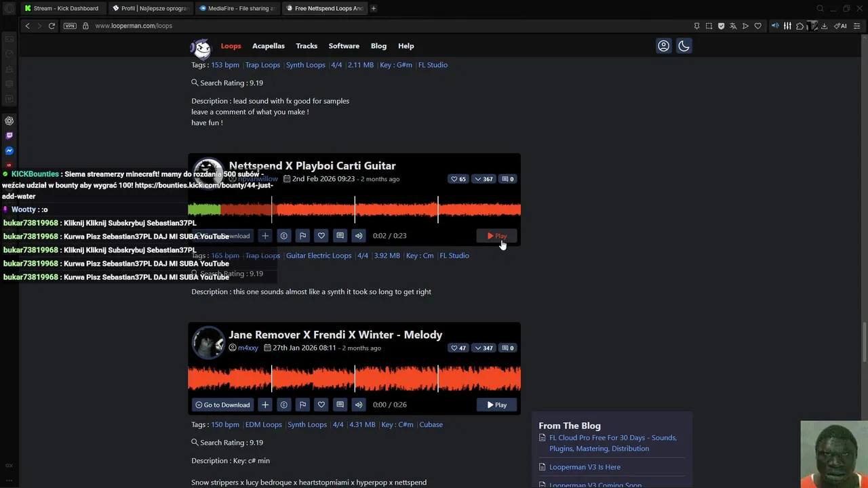
Task: Bookmark page with heart icon in address bar
Action: pos(757,26)
